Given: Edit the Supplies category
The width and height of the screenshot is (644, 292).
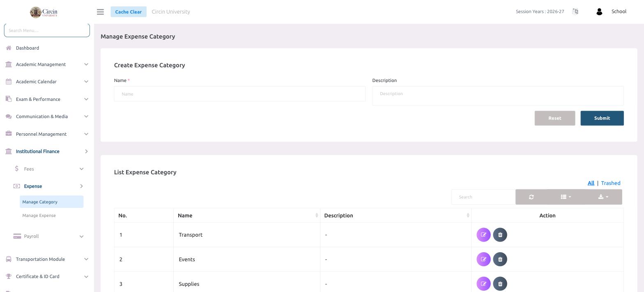Looking at the screenshot, I should pos(483,284).
